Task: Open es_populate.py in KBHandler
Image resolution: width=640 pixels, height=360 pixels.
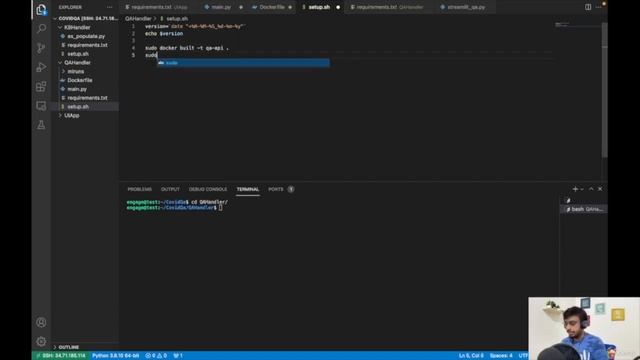Action: point(85,36)
